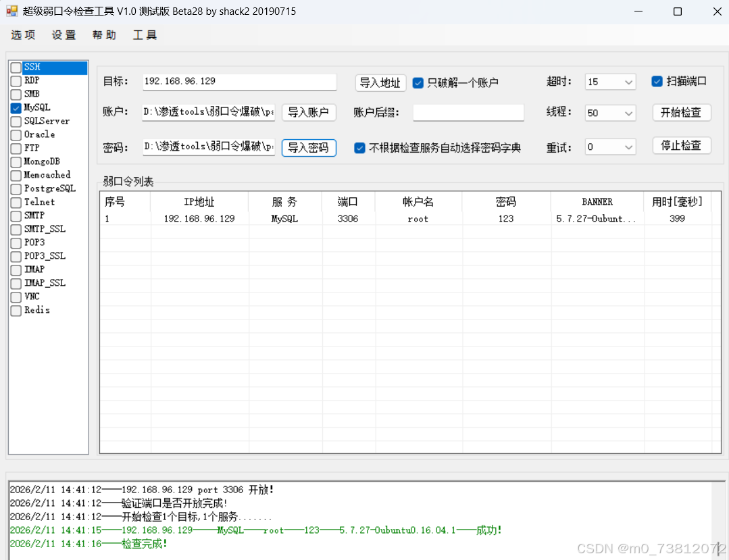The width and height of the screenshot is (729, 560).
Task: Uncheck 不根据检查服务自动选择密码字典 option
Action: pyautogui.click(x=359, y=148)
